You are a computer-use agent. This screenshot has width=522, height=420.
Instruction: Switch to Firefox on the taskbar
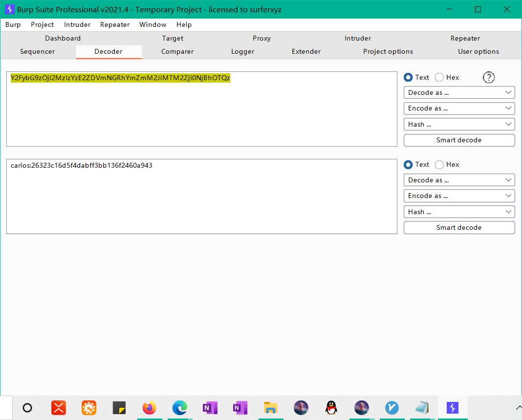[x=150, y=408]
